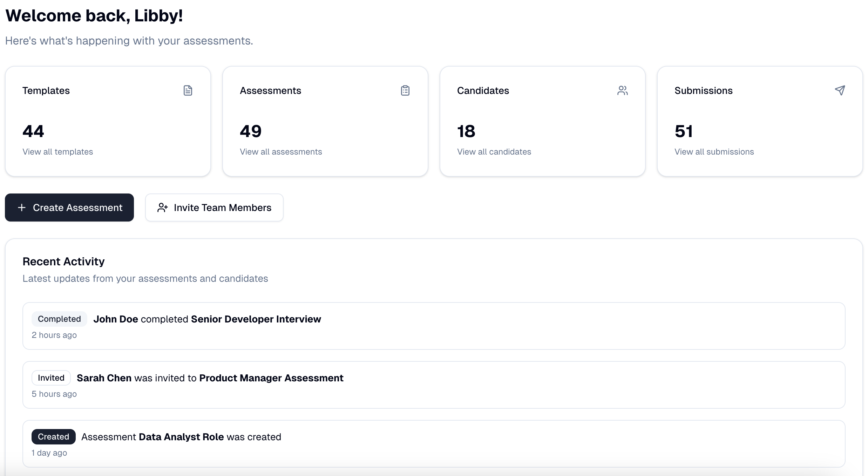Click the plus icon on Create Assessment
Screen dimensions: 868x476
click(22, 208)
